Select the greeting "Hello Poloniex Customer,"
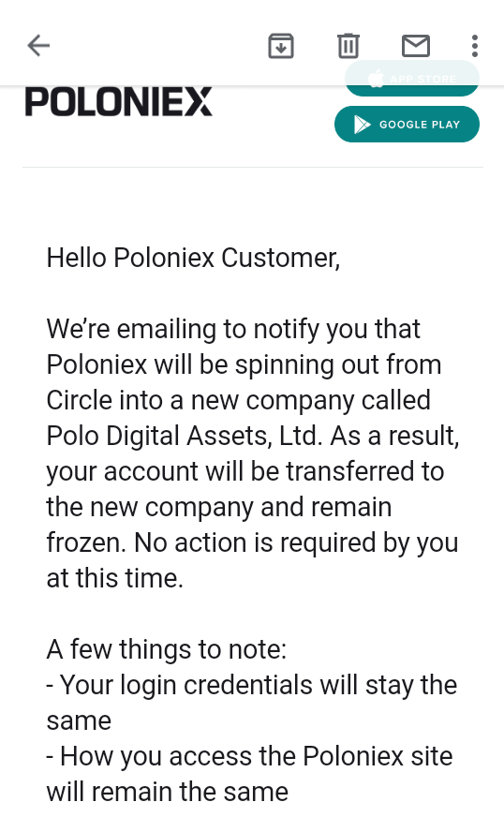The height and width of the screenshot is (817, 504). click(193, 258)
